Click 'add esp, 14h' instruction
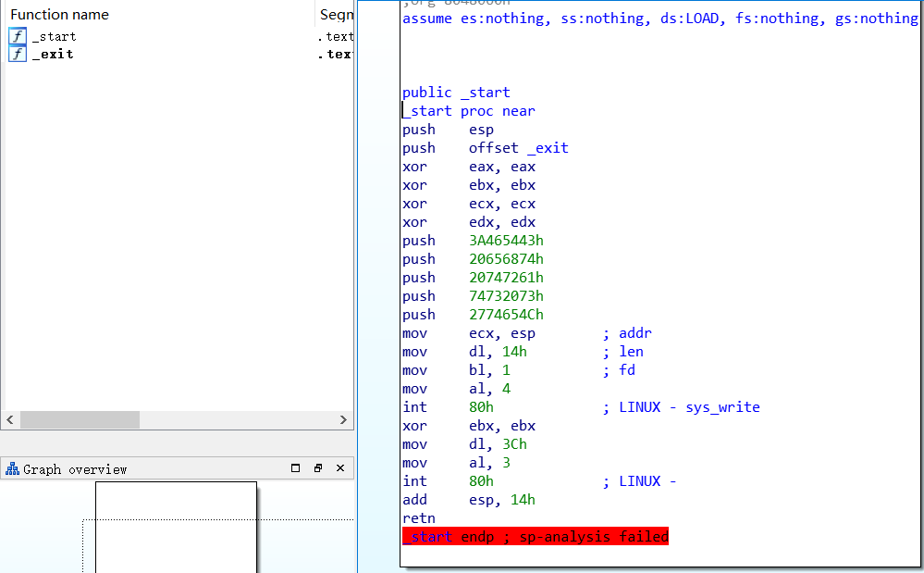 469,500
